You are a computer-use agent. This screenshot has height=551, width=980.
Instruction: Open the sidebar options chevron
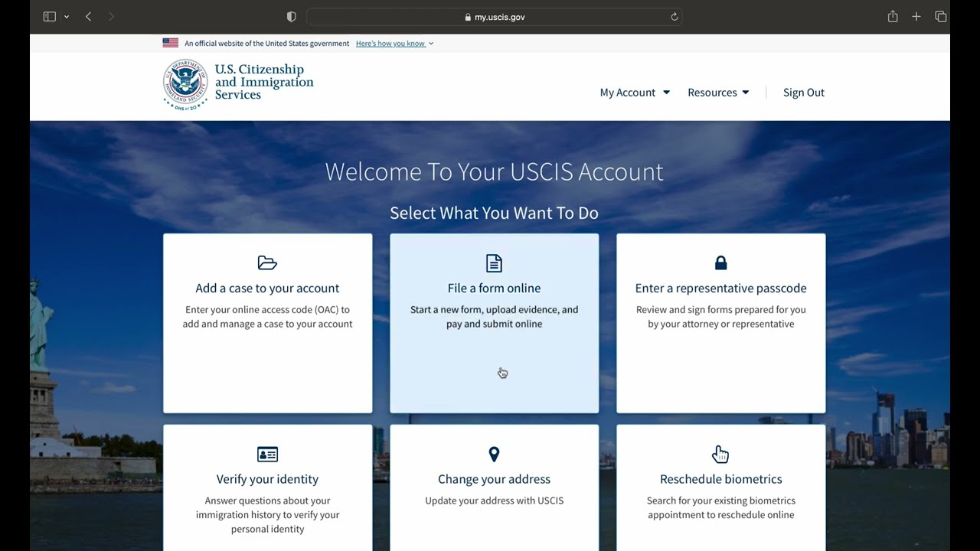67,17
